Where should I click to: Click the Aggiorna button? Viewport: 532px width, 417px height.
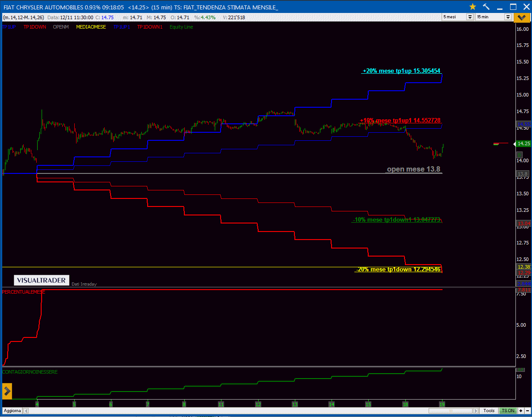click(12, 411)
